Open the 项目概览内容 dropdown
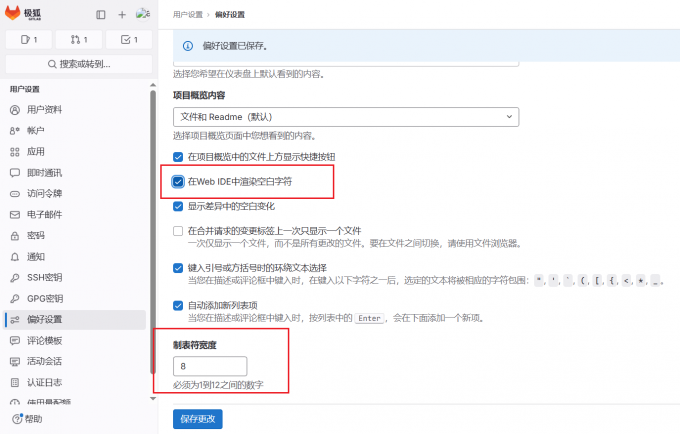 346,117
